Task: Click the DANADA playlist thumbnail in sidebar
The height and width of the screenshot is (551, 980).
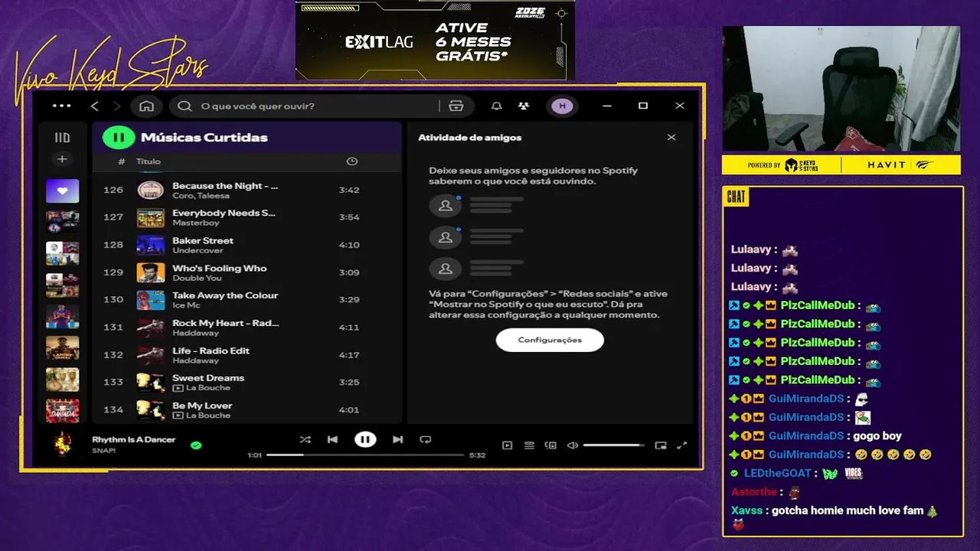Action: [62, 411]
